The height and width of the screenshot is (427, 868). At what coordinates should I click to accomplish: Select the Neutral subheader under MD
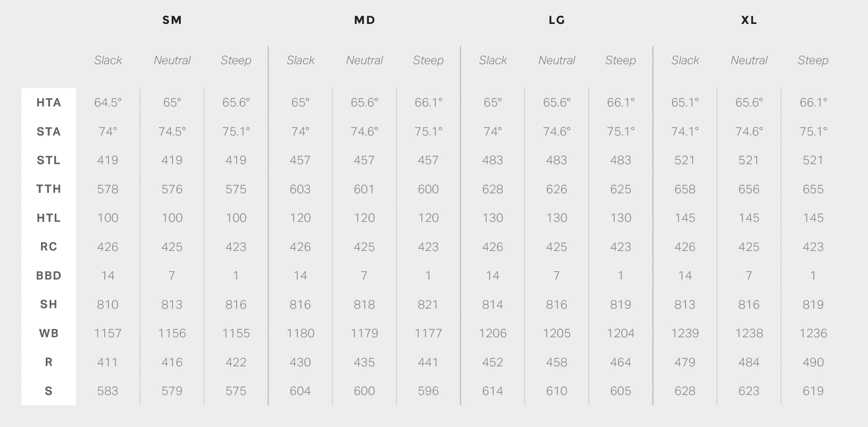point(364,60)
